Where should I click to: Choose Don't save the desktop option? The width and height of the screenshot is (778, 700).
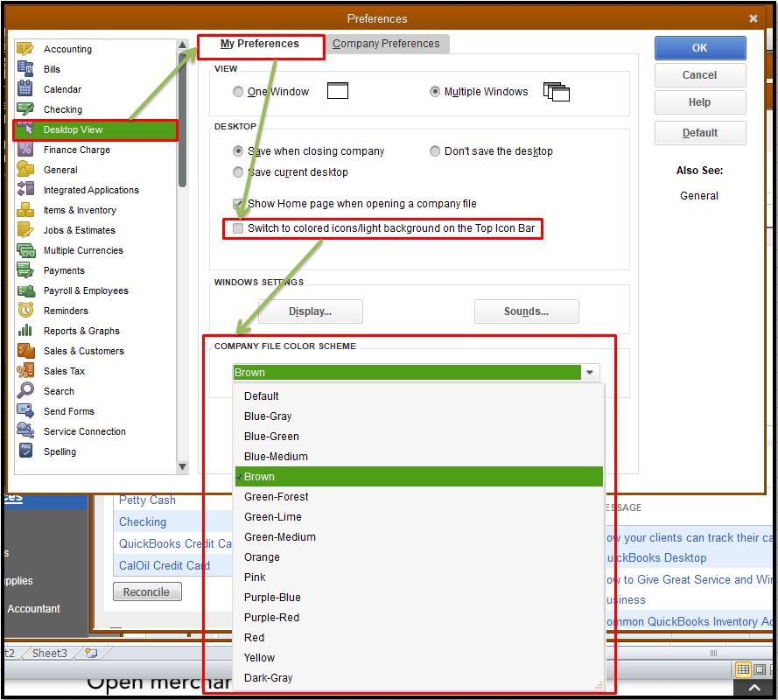(x=435, y=150)
